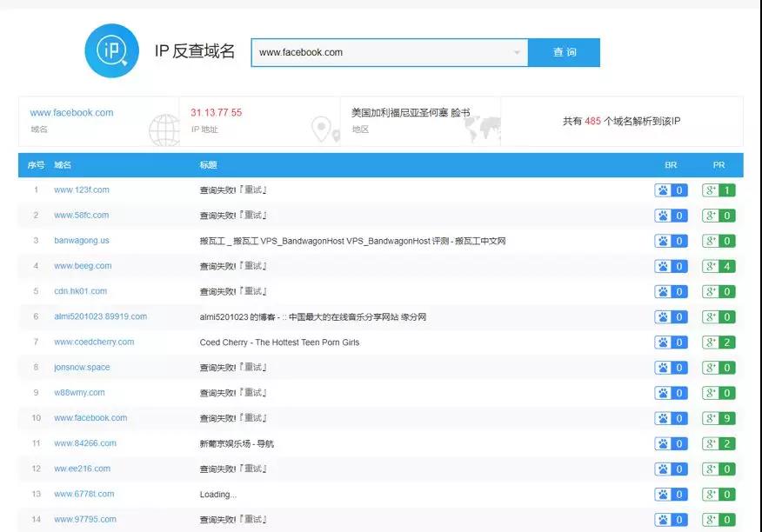Click Baidu paw BR badge for www.123f.com
This screenshot has width=762, height=532.
coord(671,190)
